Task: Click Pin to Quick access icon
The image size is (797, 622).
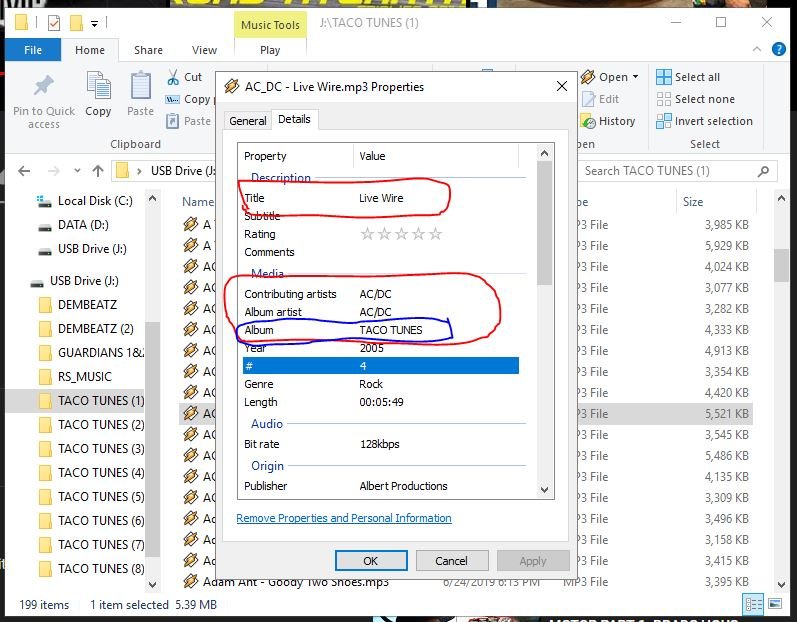Action: click(44, 85)
